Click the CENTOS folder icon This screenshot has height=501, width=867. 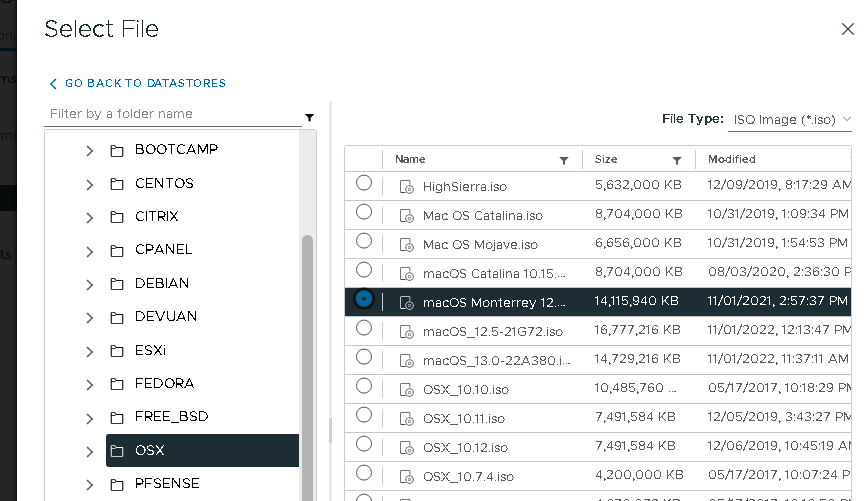(117, 184)
